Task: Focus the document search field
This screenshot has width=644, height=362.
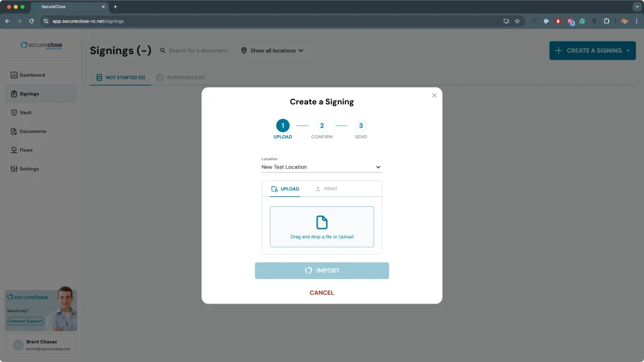Action: pyautogui.click(x=199, y=51)
